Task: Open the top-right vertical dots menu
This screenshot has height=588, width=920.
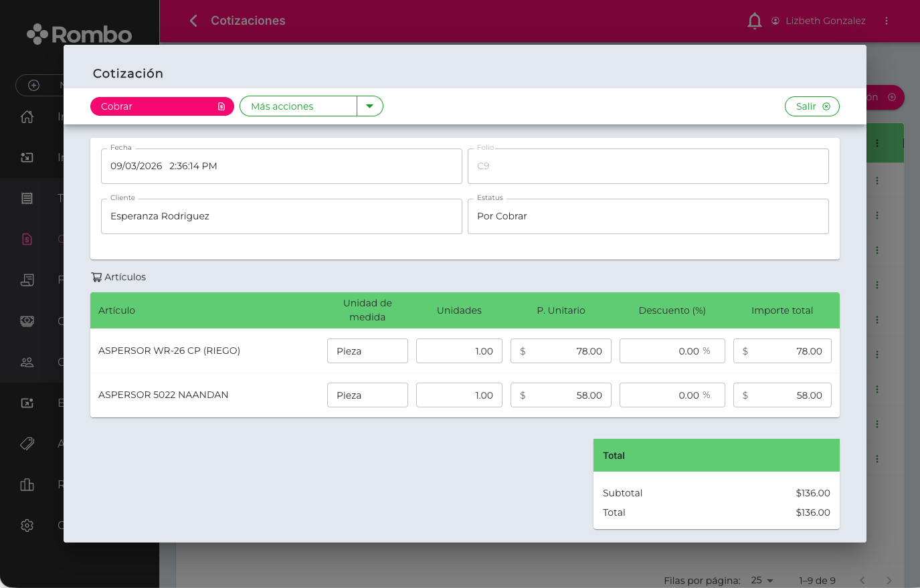Action: coord(887,21)
